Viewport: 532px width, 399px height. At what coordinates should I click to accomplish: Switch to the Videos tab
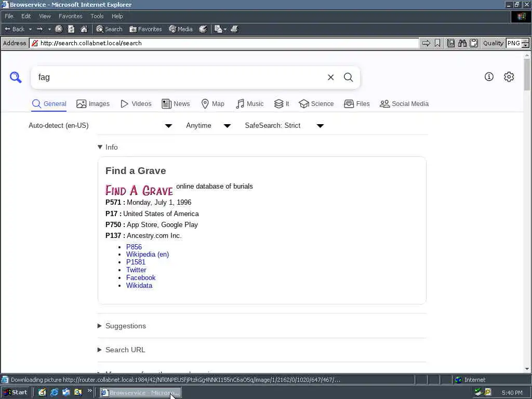tap(136, 104)
